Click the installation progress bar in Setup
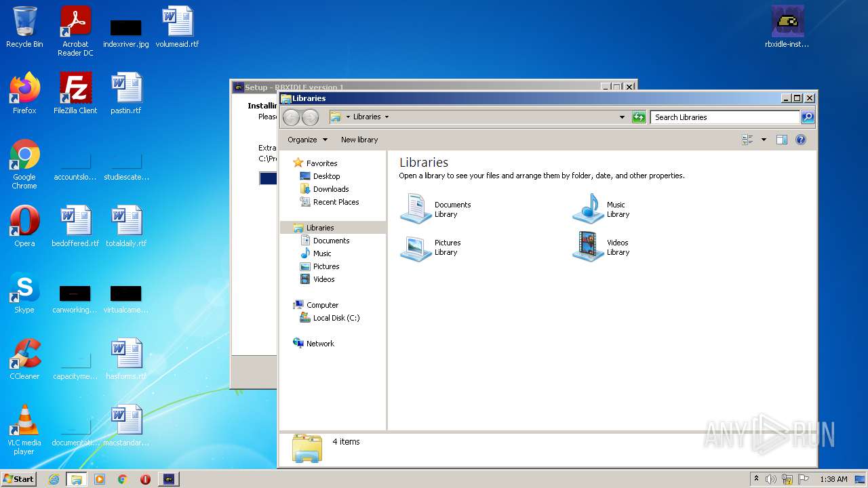Viewport: 868px width, 488px height. pos(268,178)
